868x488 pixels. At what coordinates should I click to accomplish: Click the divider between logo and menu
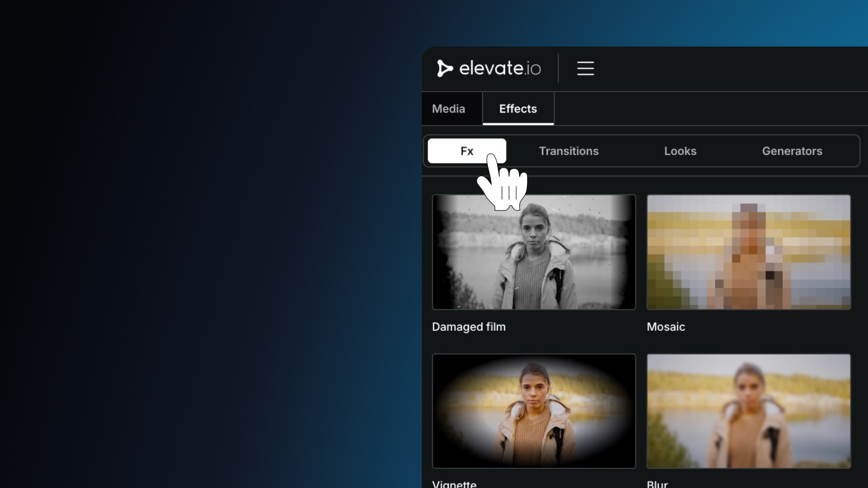558,69
